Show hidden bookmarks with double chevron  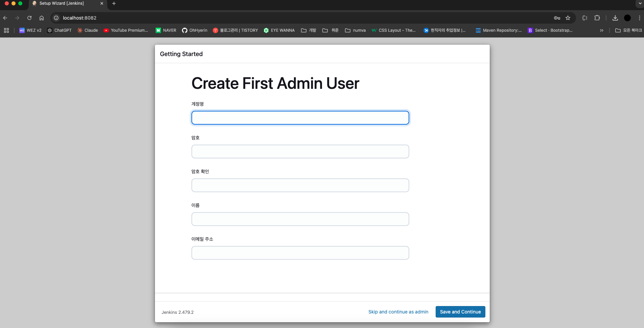[602, 30]
